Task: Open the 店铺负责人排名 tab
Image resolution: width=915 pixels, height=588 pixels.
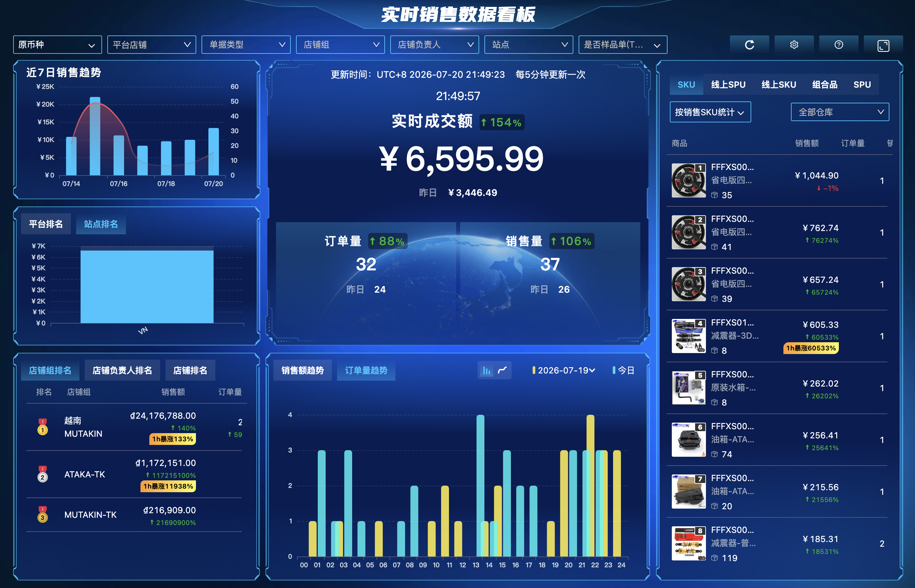Action: tap(122, 370)
